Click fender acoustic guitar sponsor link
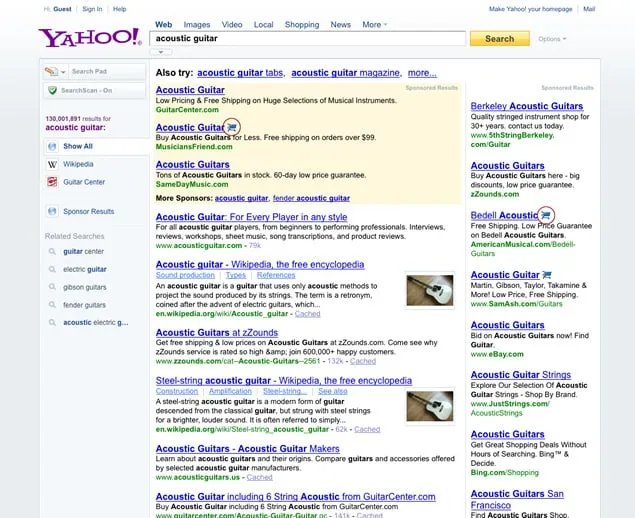 311,198
